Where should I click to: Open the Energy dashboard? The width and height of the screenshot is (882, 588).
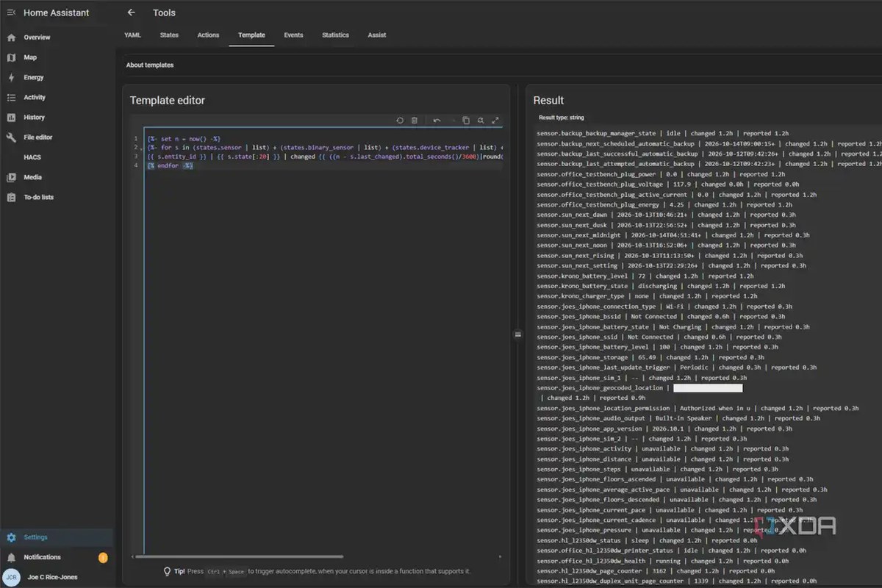click(57, 77)
